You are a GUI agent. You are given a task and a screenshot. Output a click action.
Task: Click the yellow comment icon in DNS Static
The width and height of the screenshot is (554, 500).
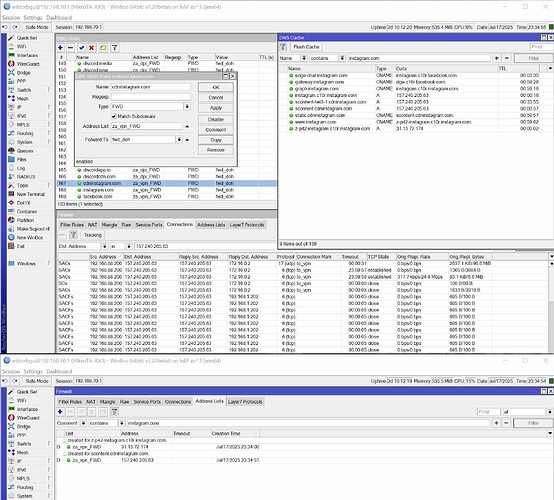[103, 48]
